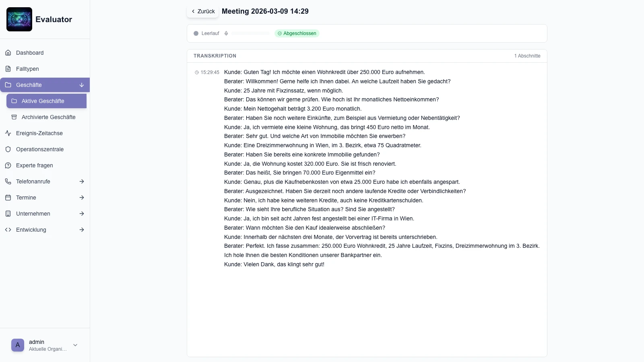The width and height of the screenshot is (644, 362).
Task: Collapse the Geschäfte menu section
Action: point(82,85)
